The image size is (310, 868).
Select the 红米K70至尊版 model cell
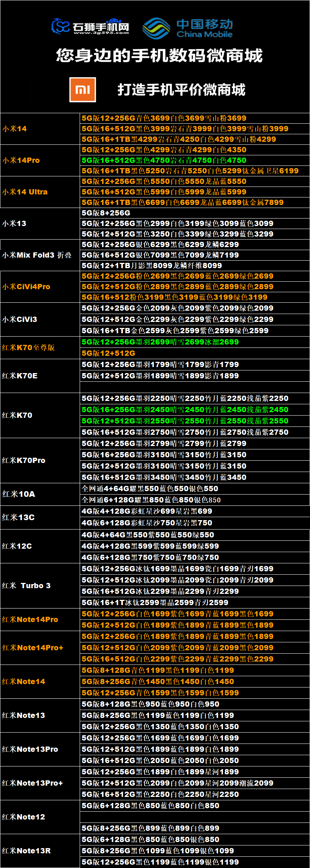tap(40, 348)
